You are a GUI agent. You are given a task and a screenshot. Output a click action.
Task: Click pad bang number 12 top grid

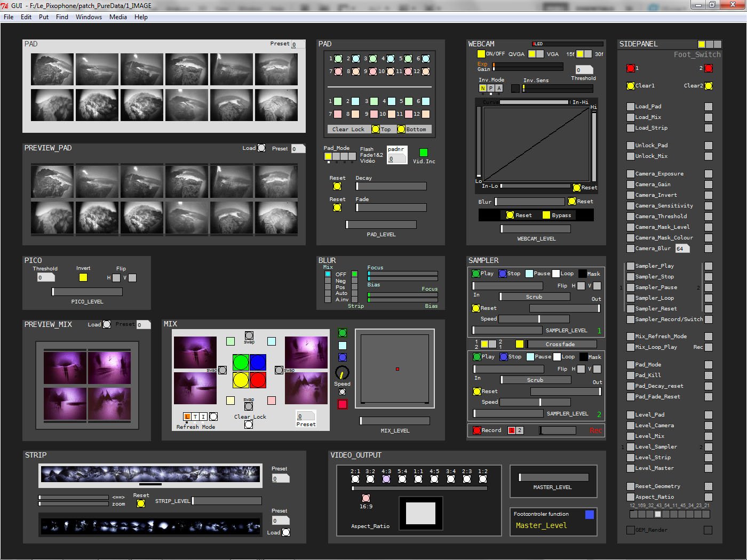tap(426, 71)
